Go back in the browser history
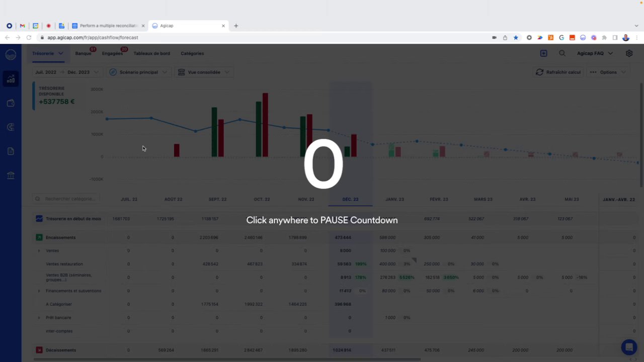This screenshot has width=644, height=362. coord(7,38)
